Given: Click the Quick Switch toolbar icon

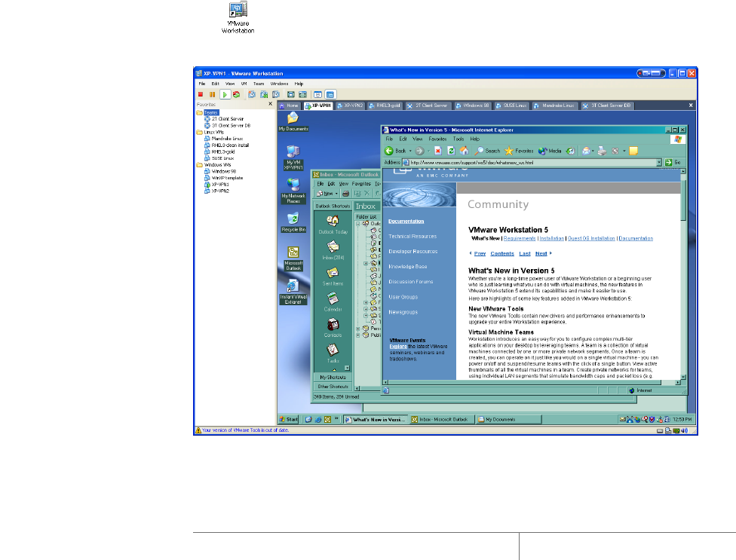Looking at the screenshot, I should [302, 95].
